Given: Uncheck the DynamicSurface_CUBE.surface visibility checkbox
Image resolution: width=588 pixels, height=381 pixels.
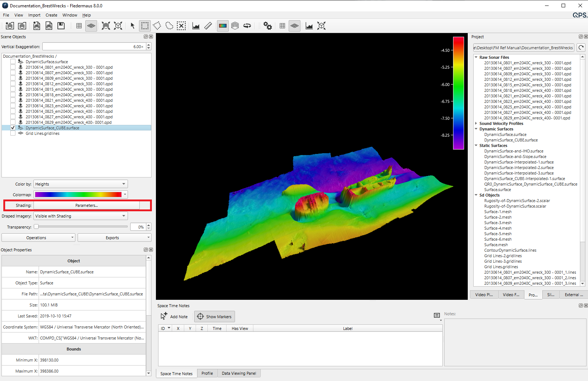Looking at the screenshot, I should pyautogui.click(x=13, y=128).
